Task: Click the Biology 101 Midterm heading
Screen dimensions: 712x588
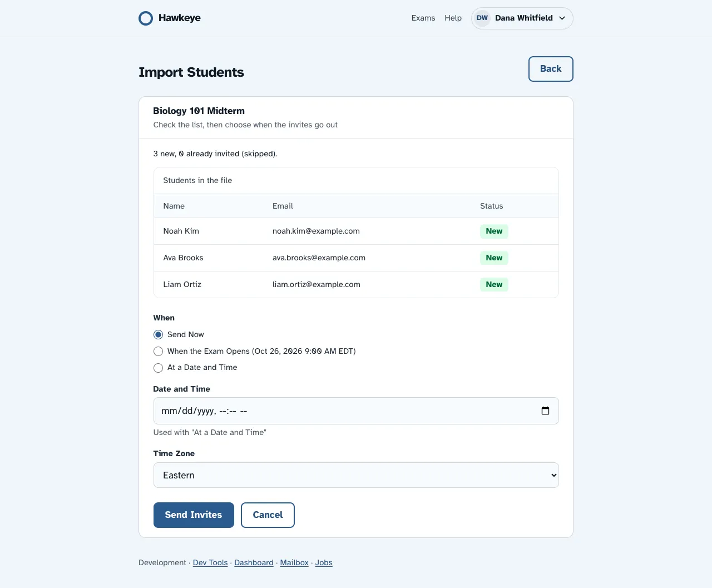Action: 199,111
